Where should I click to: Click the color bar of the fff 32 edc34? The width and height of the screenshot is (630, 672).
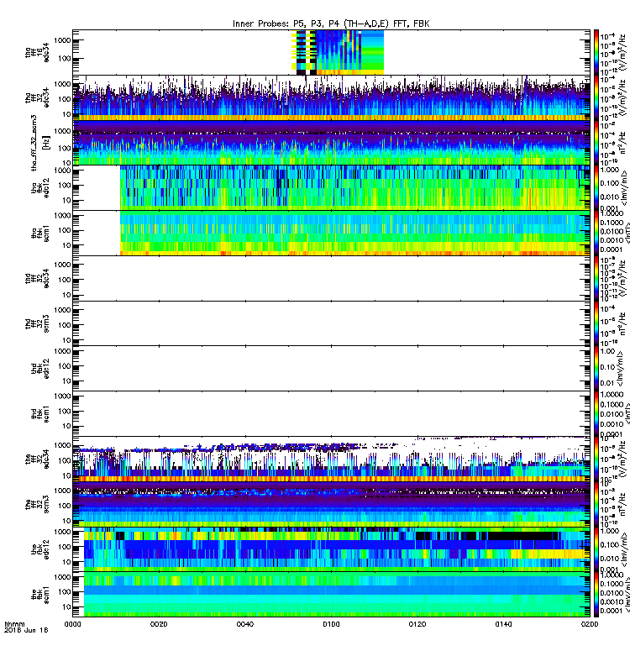coord(596,459)
